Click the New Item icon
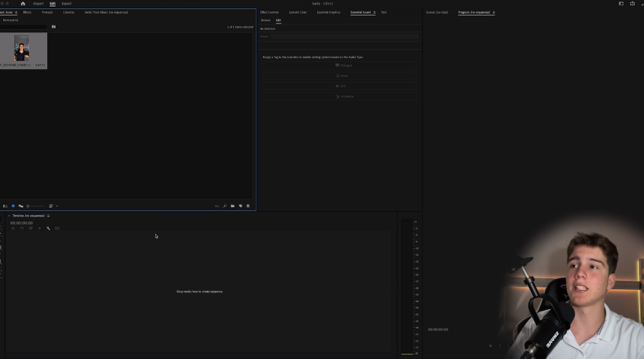 (240, 206)
